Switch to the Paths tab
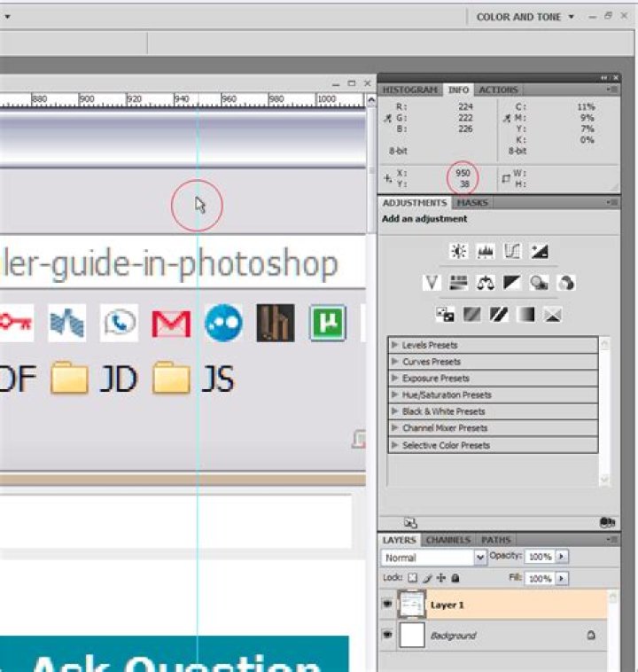The image size is (638, 672). (495, 540)
